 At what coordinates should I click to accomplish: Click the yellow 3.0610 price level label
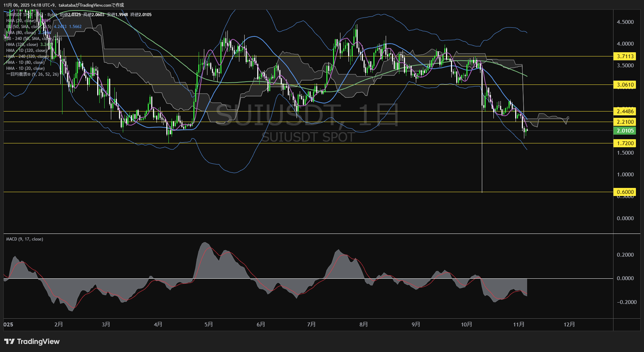coord(625,85)
